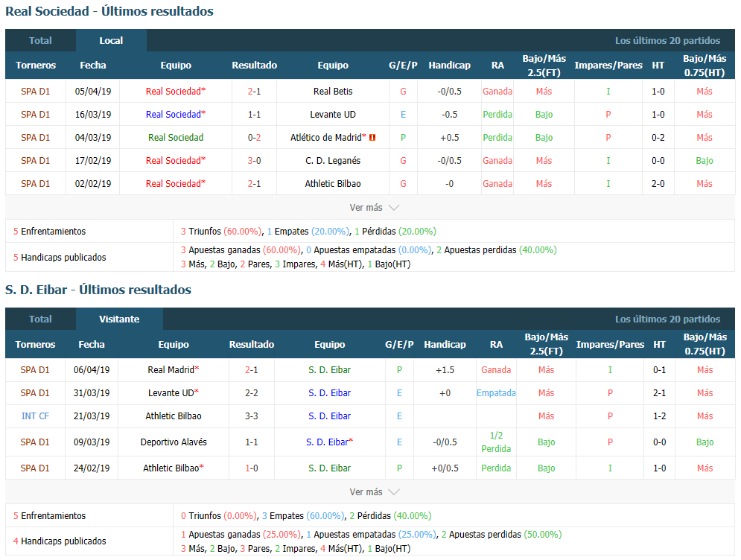Click the Impares/Pares header in Real Sociedad table
741x560 pixels.
[x=608, y=66]
